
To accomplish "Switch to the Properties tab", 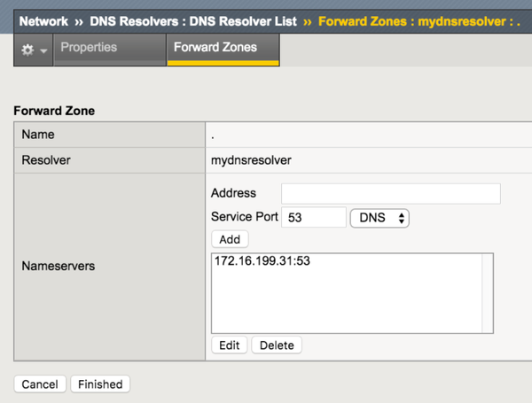I will click(89, 48).
